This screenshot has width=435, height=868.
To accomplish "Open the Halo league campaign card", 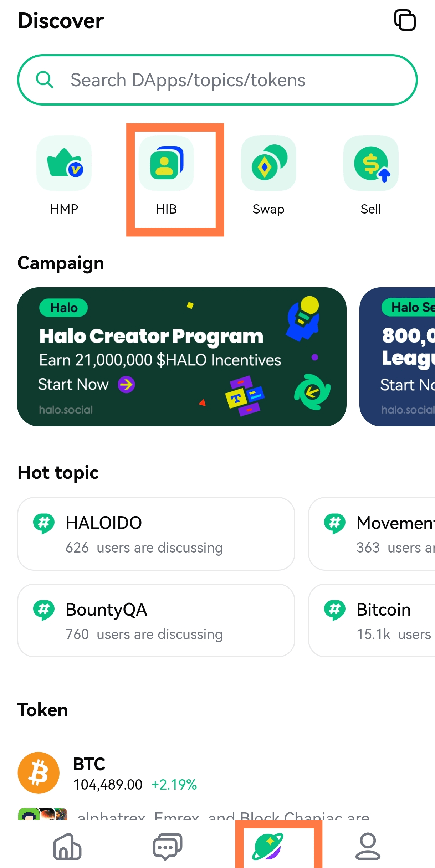I will (398, 356).
